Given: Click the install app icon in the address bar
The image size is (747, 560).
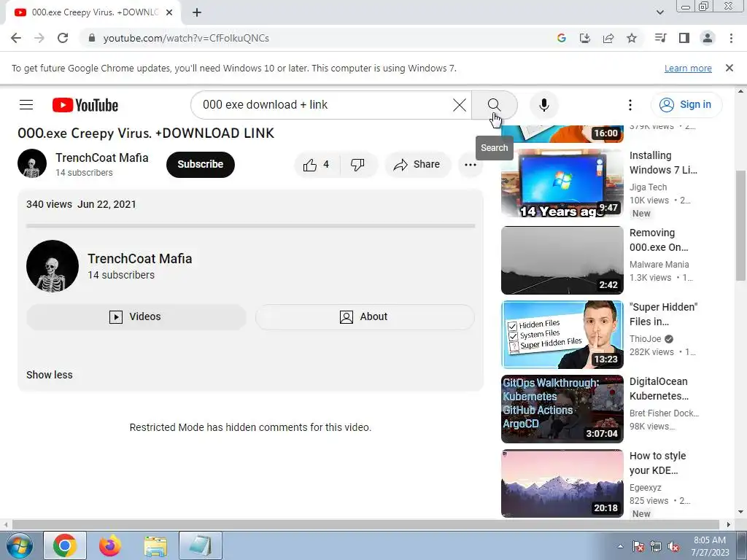Looking at the screenshot, I should 585,38.
